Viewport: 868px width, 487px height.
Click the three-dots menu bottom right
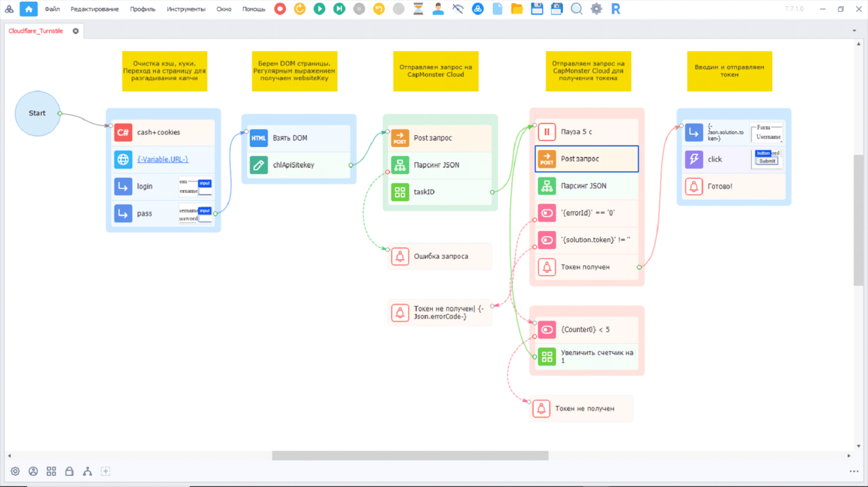click(854, 471)
